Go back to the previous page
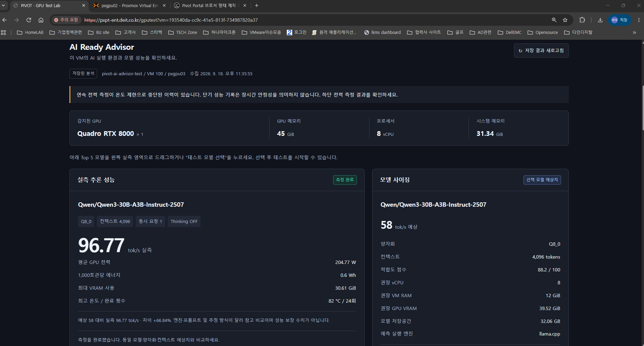The height and width of the screenshot is (346, 644). (5, 20)
